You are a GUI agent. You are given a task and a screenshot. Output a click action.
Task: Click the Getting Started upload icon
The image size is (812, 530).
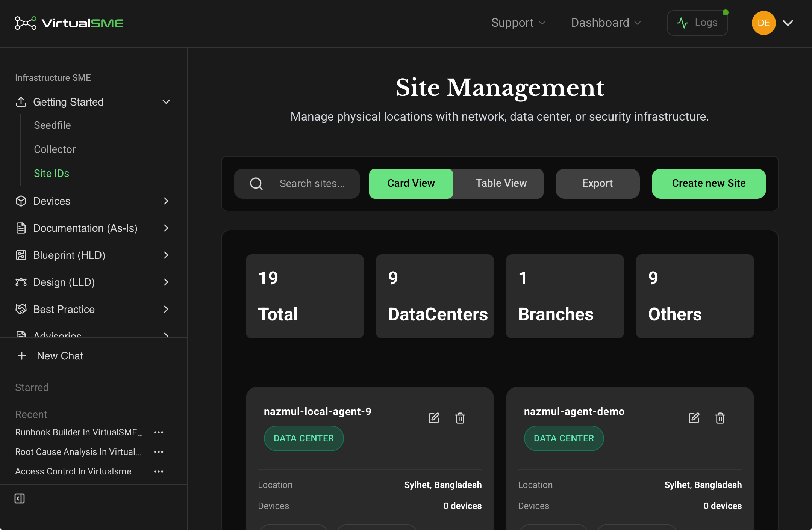21,102
